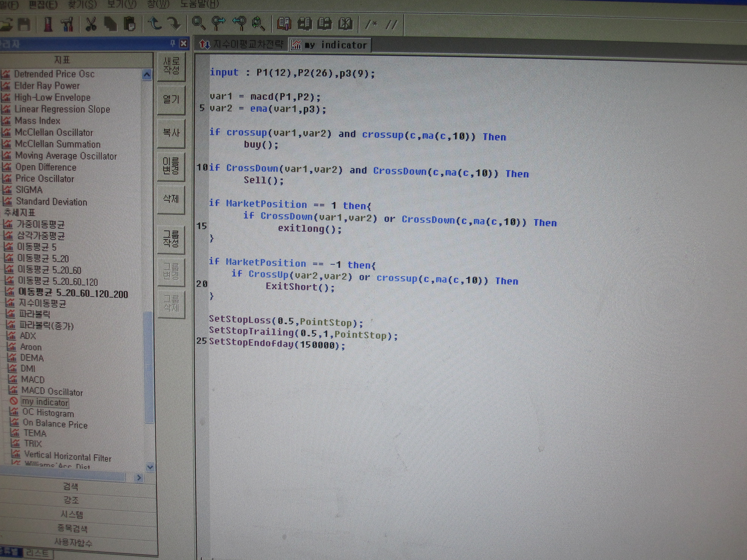Click the Save floppy disk icon
This screenshot has width=747, height=560.
[24, 24]
